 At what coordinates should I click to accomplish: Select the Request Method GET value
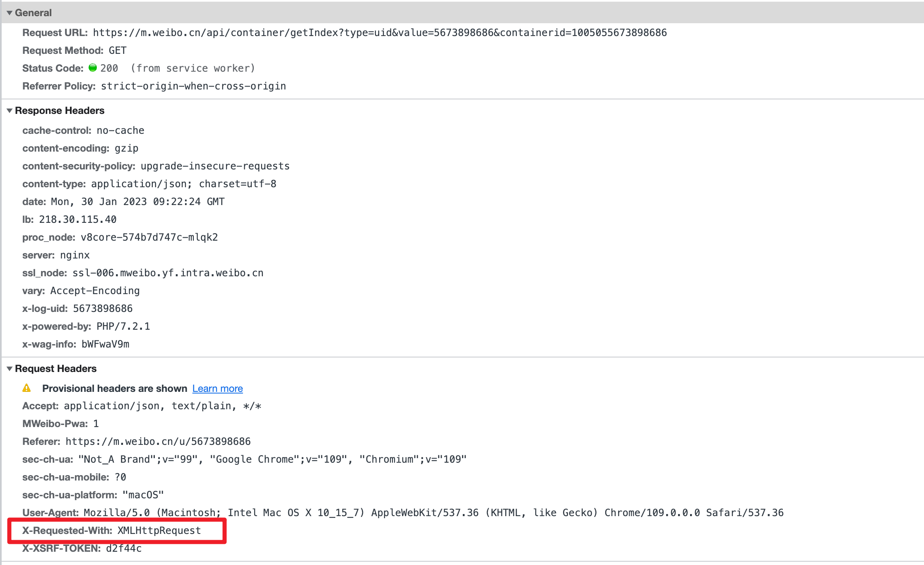point(118,51)
